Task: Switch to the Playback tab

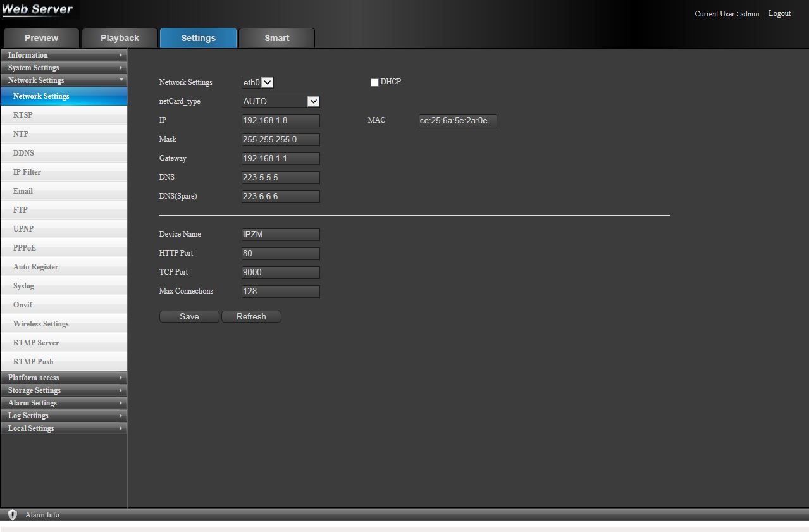Action: click(x=120, y=38)
